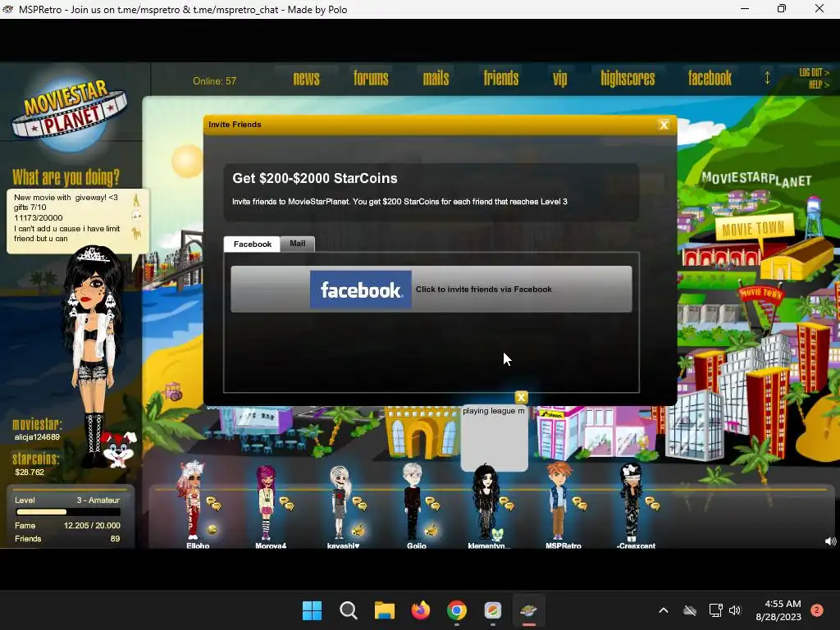Select friend avatar klementyn
The image size is (840, 630).
(x=486, y=503)
